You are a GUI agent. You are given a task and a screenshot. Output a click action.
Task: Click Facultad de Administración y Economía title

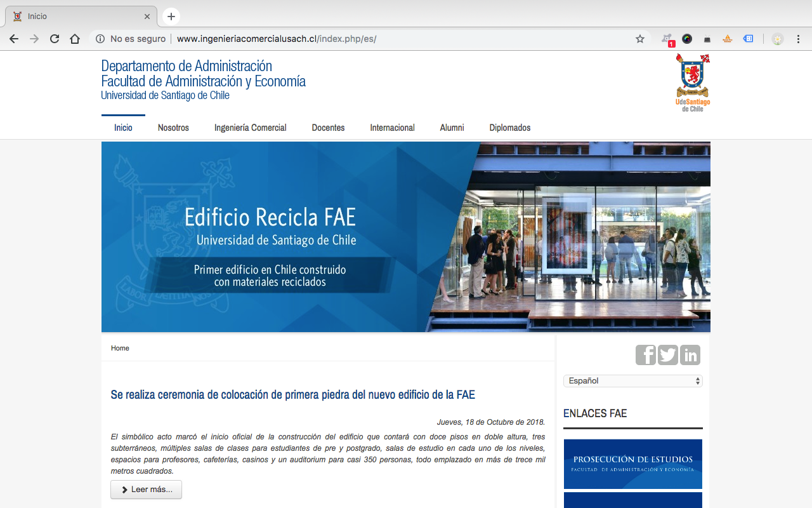203,81
